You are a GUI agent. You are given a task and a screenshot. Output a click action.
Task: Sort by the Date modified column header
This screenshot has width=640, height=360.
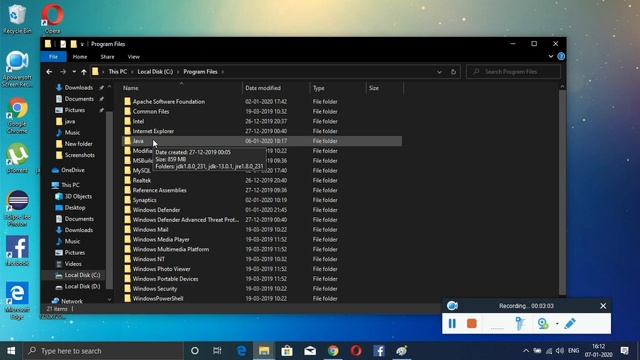276,88
